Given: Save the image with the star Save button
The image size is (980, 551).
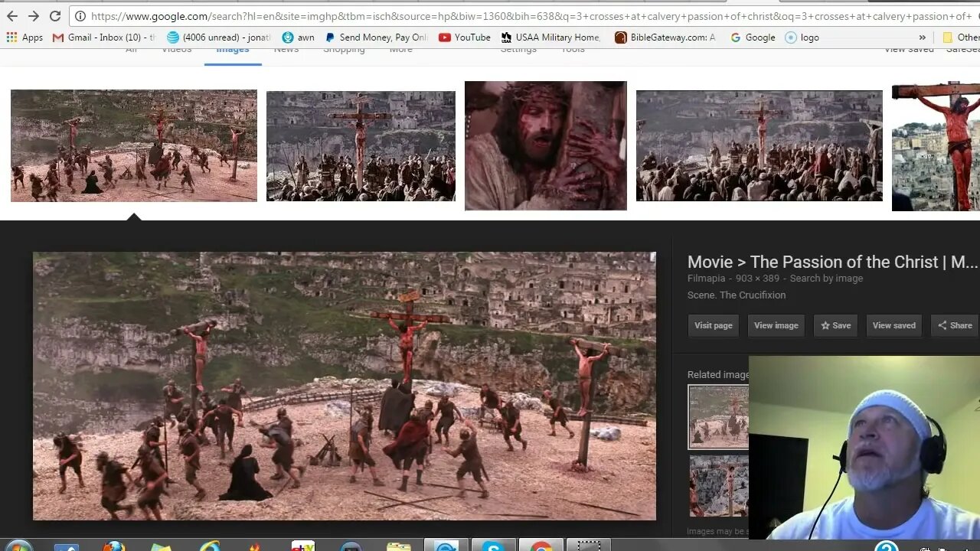Looking at the screenshot, I should point(836,325).
